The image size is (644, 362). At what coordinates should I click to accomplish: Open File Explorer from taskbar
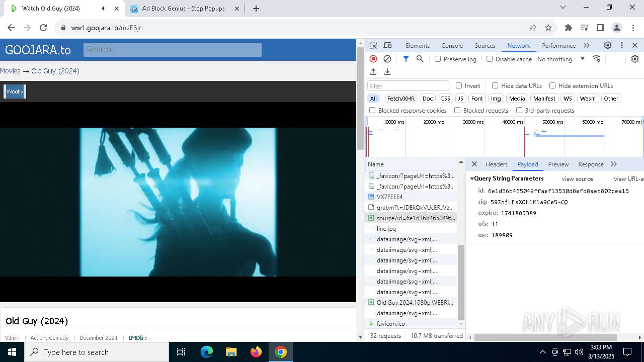[x=231, y=352]
